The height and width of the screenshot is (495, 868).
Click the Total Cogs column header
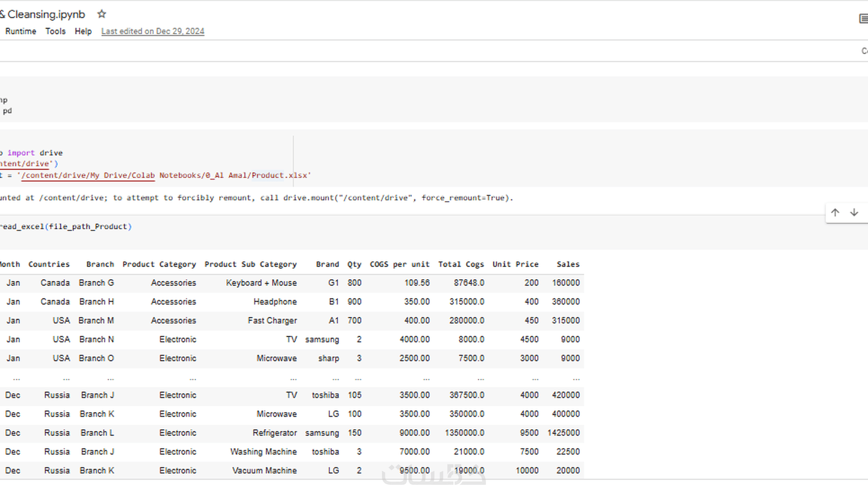[461, 264]
